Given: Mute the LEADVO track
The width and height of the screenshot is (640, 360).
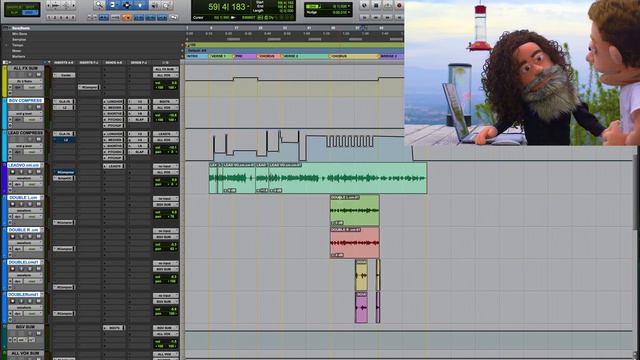Looking at the screenshot, I should (38, 172).
